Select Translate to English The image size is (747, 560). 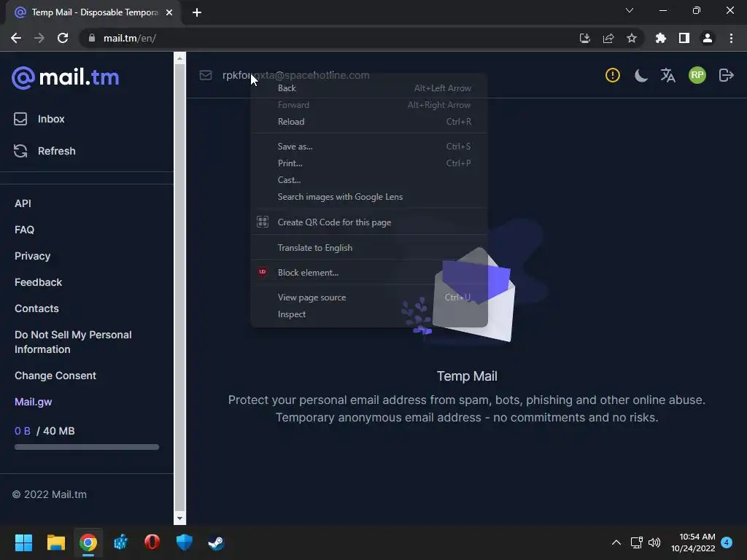tap(369, 248)
